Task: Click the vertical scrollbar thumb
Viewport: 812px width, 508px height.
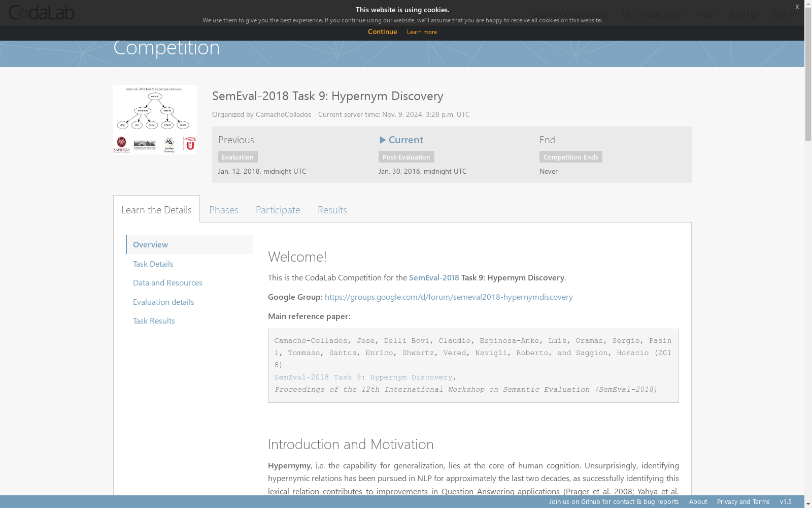Action: (x=808, y=75)
